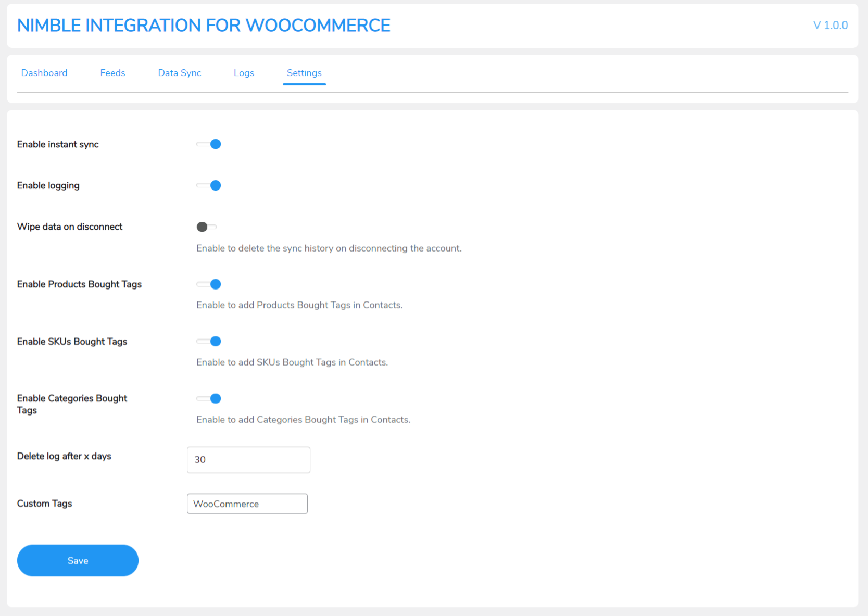The height and width of the screenshot is (616, 868).
Task: Click the Save button
Action: tap(78, 560)
